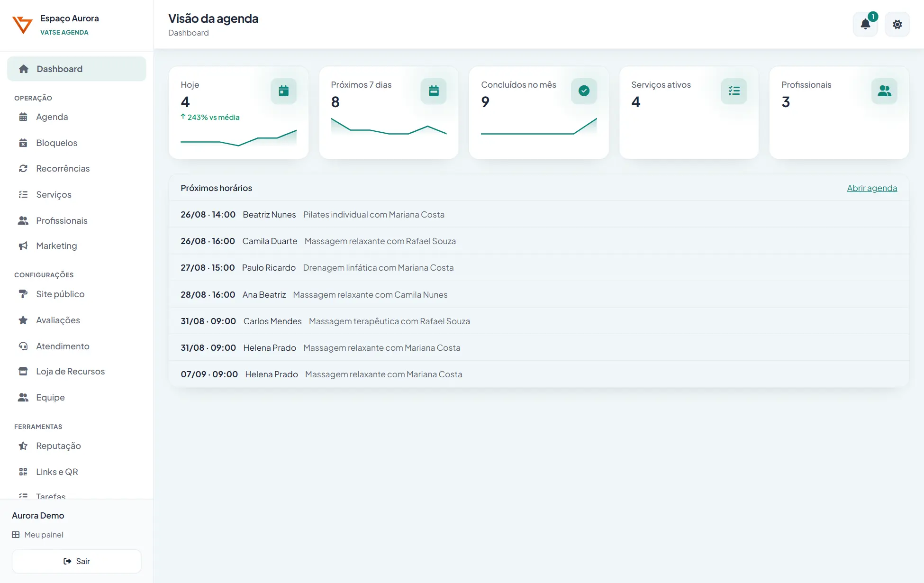
Task: Go to Atendimento section
Action: coord(77,346)
